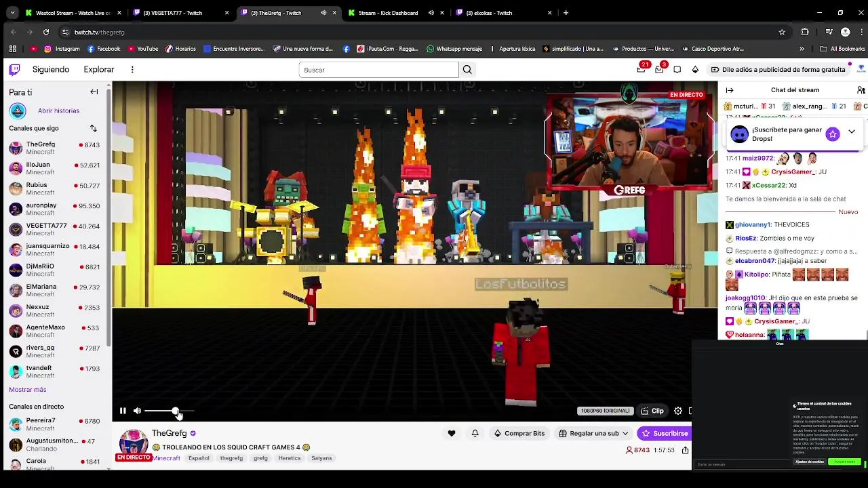Sort followed channels with arrows icon
The width and height of the screenshot is (868, 488).
click(x=94, y=128)
